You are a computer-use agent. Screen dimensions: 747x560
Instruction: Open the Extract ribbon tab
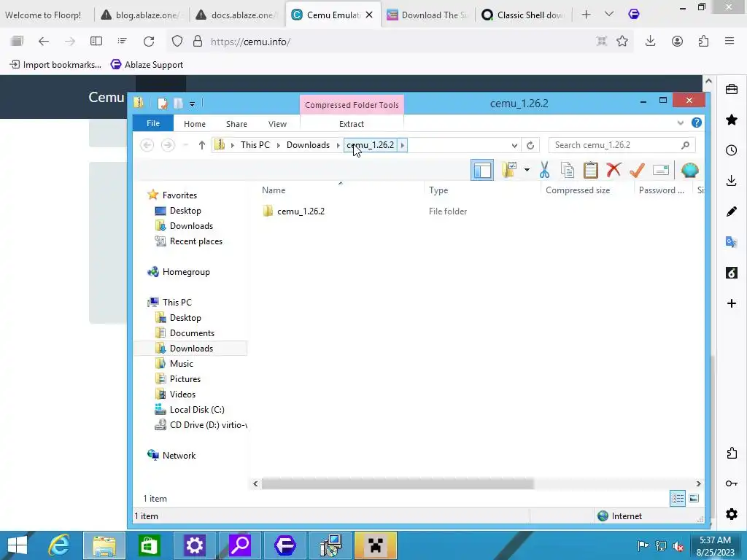coord(352,124)
